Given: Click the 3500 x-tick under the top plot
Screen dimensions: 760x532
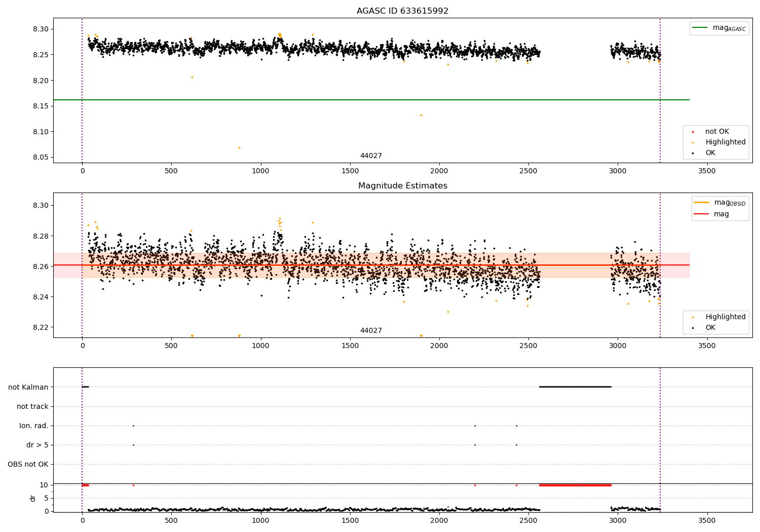Looking at the screenshot, I should (707, 171).
